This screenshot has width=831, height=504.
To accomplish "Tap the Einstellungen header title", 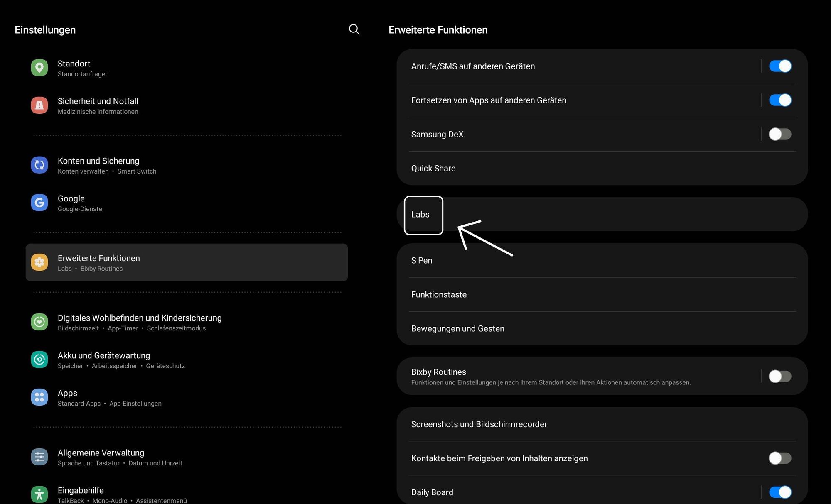I will 45,30.
